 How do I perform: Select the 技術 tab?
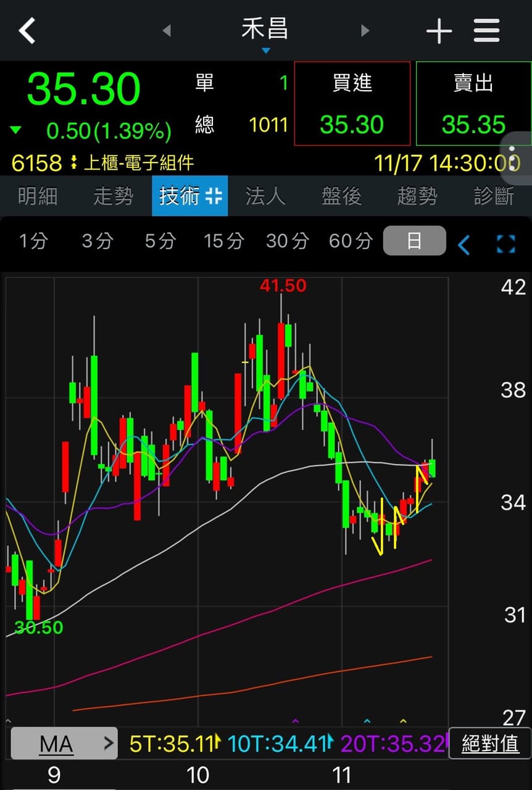(190, 196)
